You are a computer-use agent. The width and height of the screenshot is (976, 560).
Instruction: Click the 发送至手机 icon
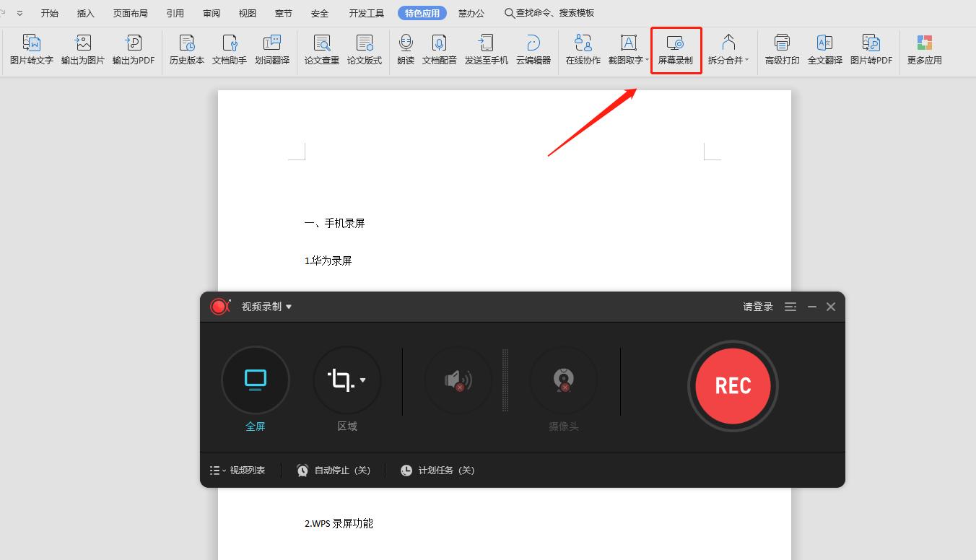[x=486, y=49]
